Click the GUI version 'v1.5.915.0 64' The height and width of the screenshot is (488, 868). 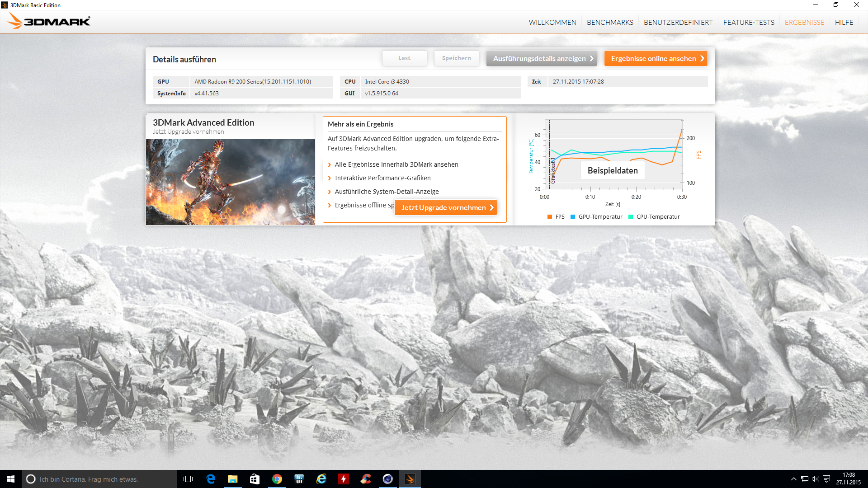(x=382, y=94)
